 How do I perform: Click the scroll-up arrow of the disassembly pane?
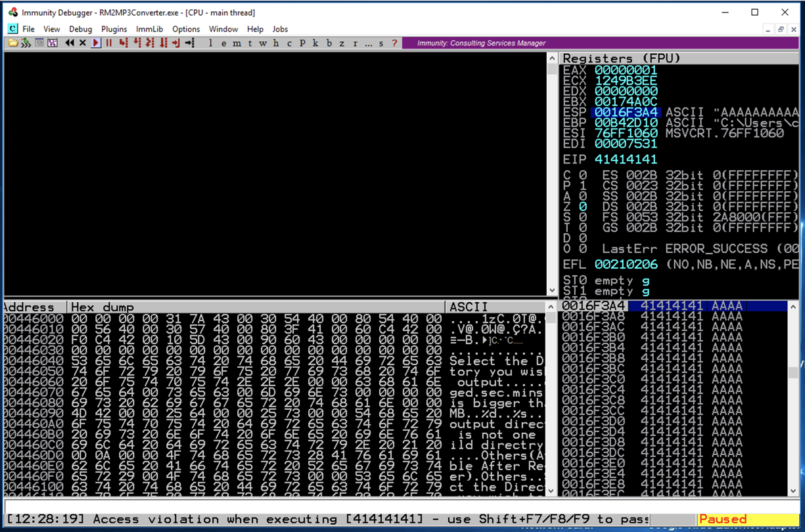552,58
